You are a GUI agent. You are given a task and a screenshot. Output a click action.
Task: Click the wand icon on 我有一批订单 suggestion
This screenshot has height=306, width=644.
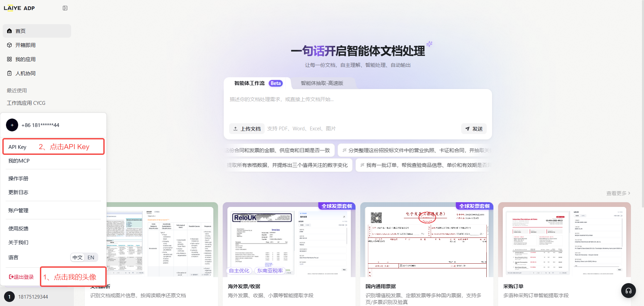[362, 165]
